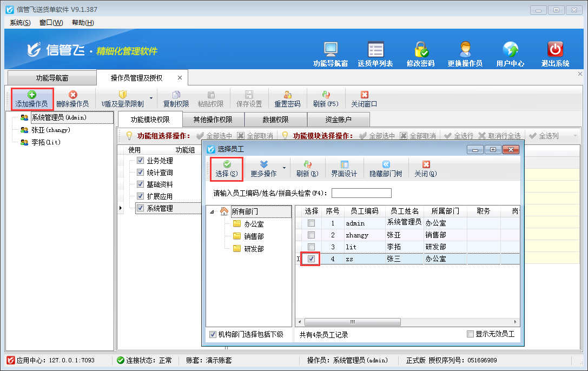Switch to the 数据权限 tab
The height and width of the screenshot is (371, 588).
point(275,120)
